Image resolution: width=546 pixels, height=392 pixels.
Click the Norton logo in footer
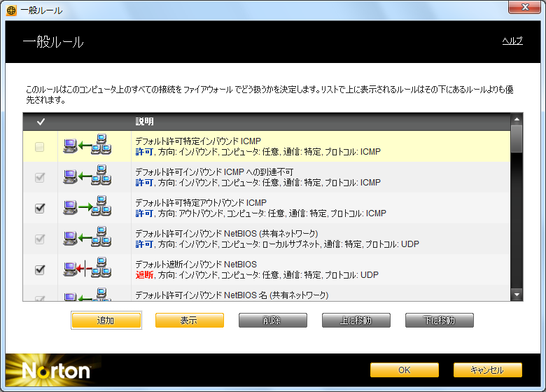point(56,371)
